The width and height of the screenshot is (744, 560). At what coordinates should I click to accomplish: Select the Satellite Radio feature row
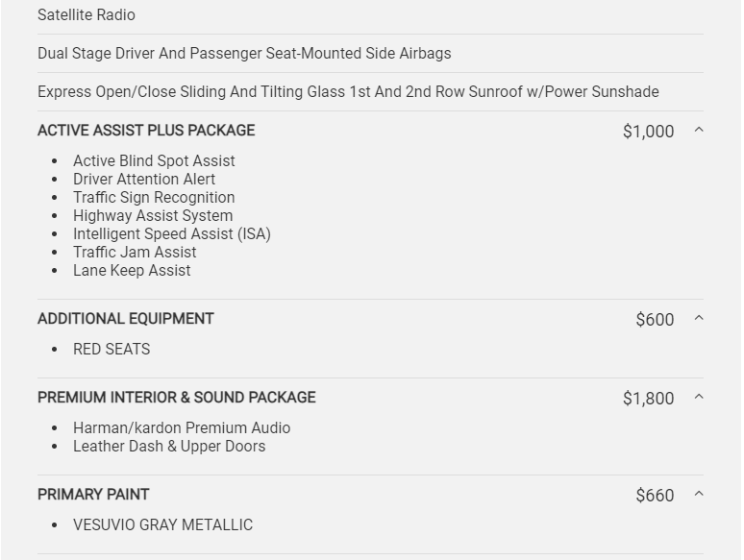87,15
